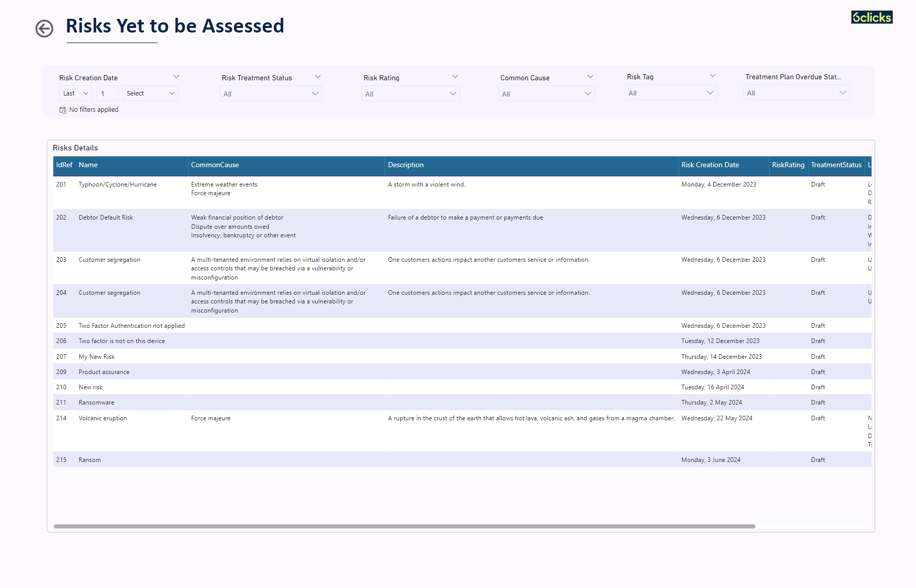Open the Risk Rating All dropdown

click(x=410, y=94)
